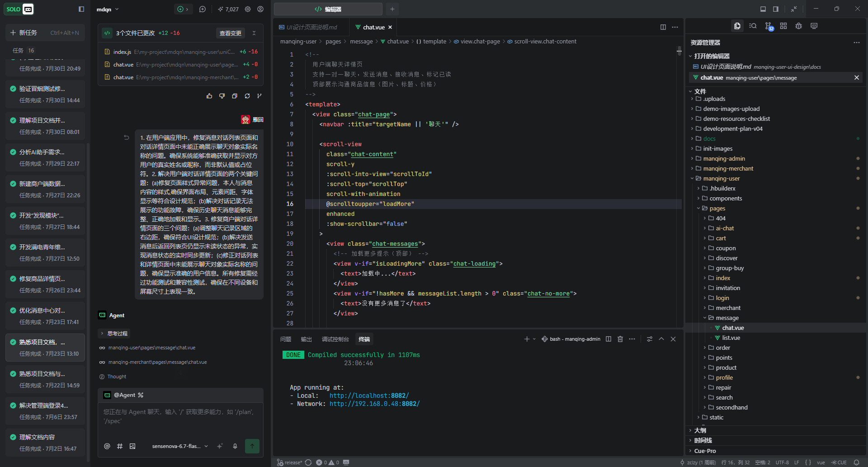Image resolution: width=868 pixels, height=467 pixels.
Task: Open the 192.168.0.48:8082 network link
Action: [374, 404]
